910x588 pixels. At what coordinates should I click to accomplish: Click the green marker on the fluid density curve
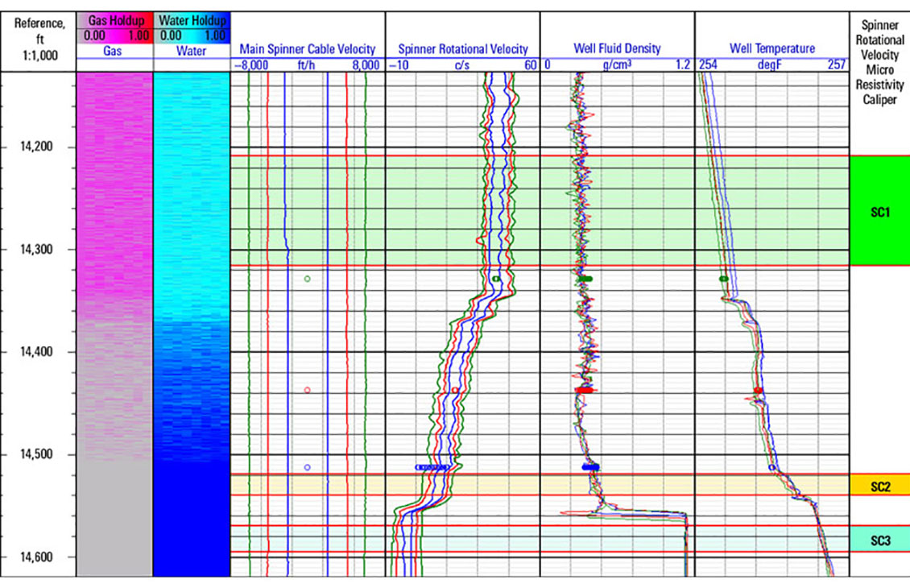pos(585,280)
